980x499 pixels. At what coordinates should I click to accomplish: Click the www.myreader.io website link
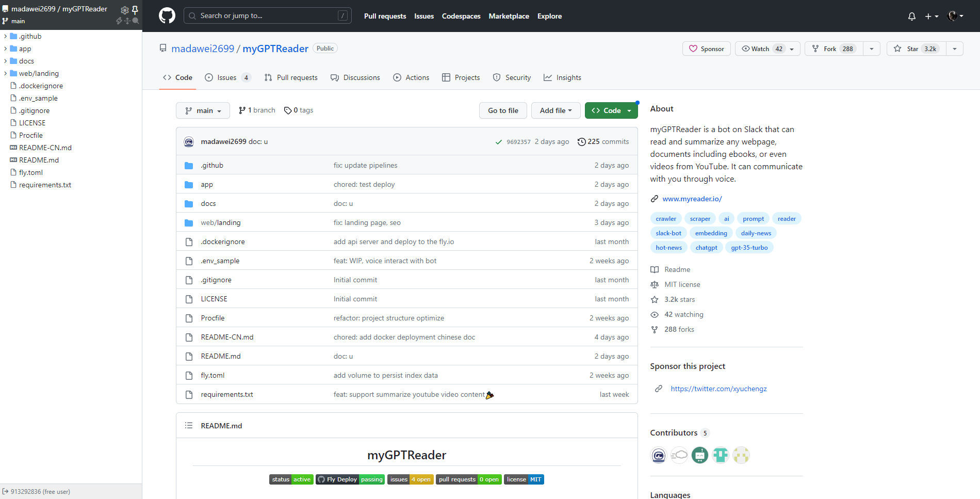tap(692, 199)
